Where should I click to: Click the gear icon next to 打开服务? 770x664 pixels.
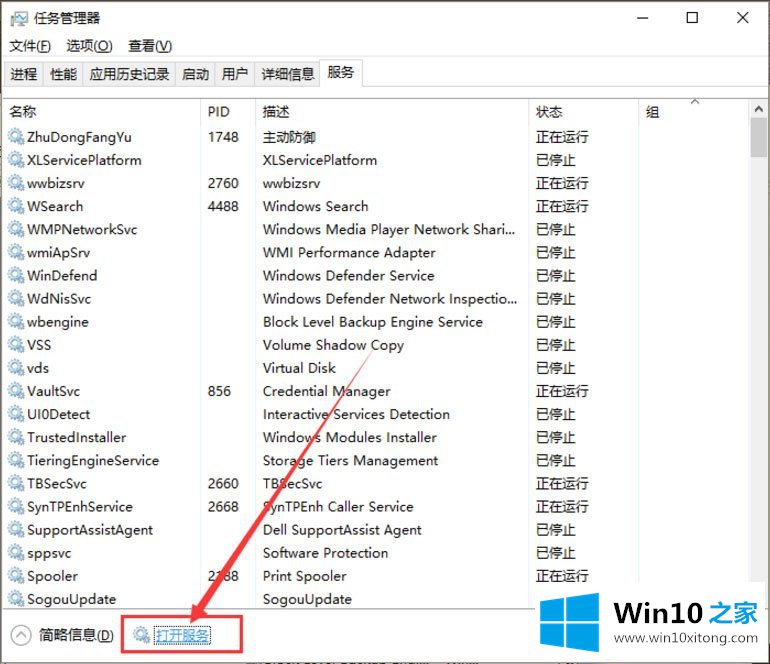pyautogui.click(x=141, y=635)
